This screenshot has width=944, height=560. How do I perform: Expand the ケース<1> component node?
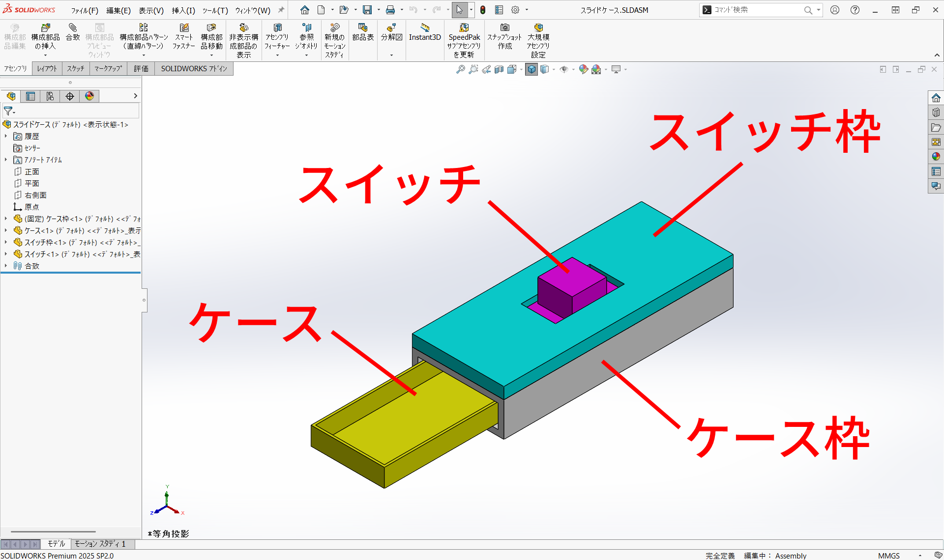(6, 230)
